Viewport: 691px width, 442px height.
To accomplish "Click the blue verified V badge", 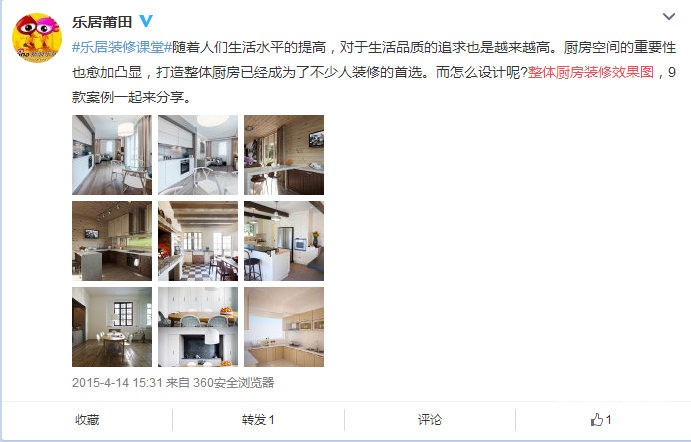I will coord(146,21).
